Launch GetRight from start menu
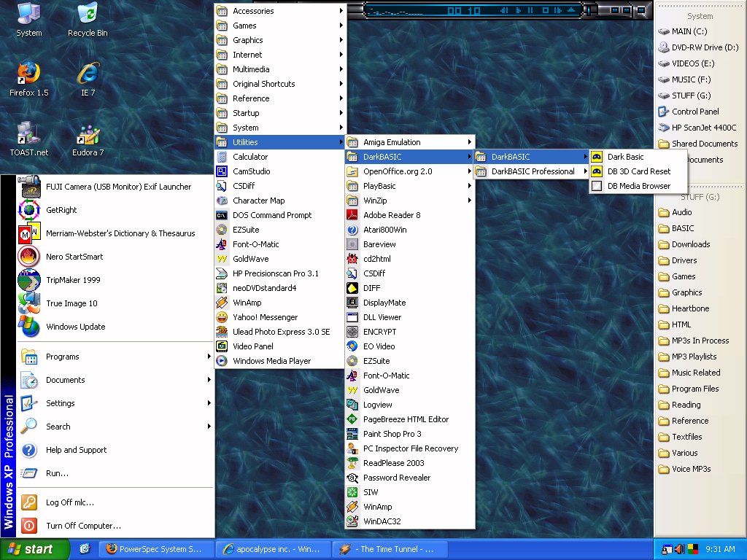This screenshot has height=560, width=747. (116, 210)
